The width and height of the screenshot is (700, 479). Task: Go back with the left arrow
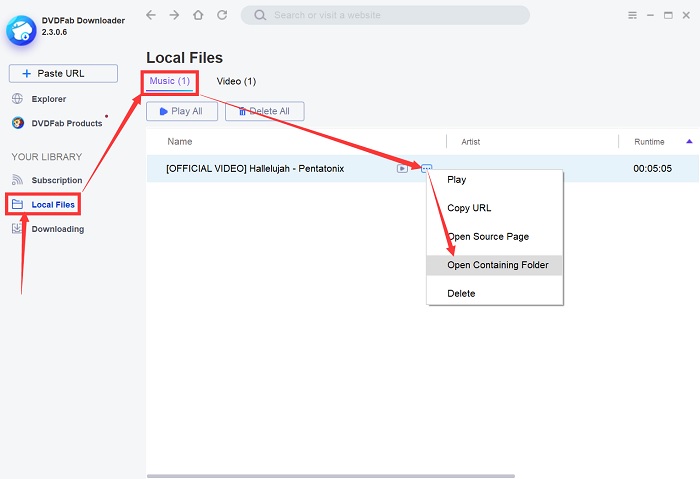coord(151,15)
